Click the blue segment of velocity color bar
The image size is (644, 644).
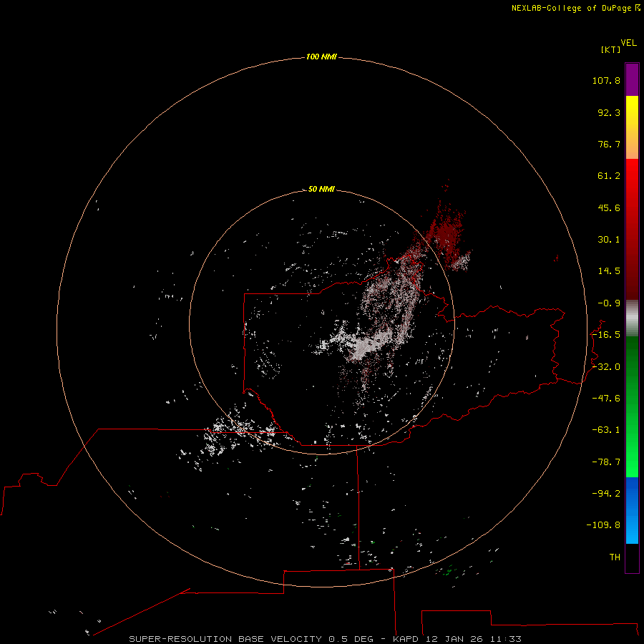(x=632, y=510)
